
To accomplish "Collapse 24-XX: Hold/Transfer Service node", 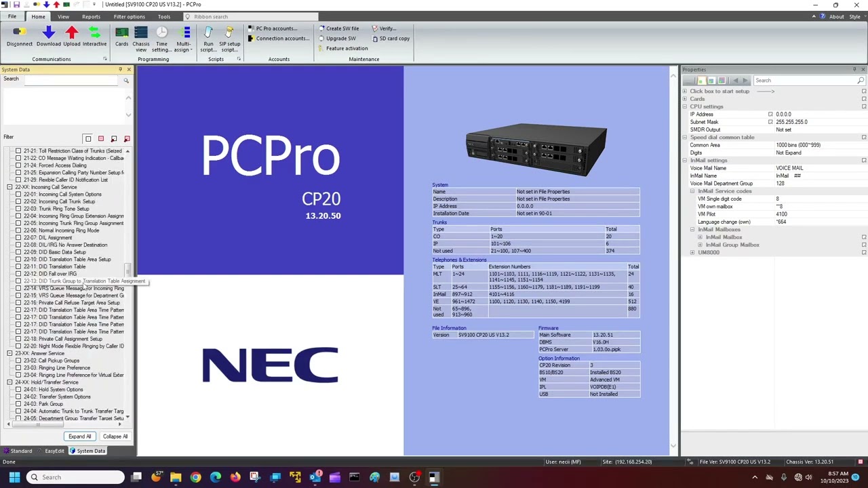I will point(9,382).
